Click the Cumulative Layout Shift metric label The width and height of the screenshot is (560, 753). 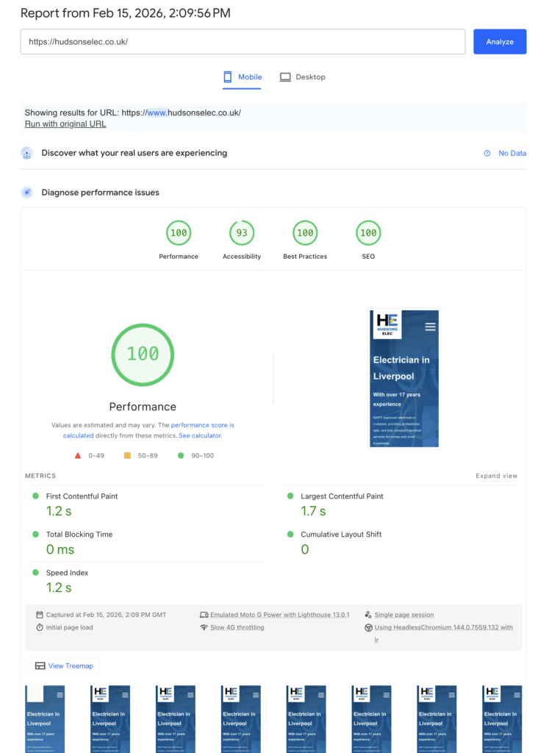341,535
